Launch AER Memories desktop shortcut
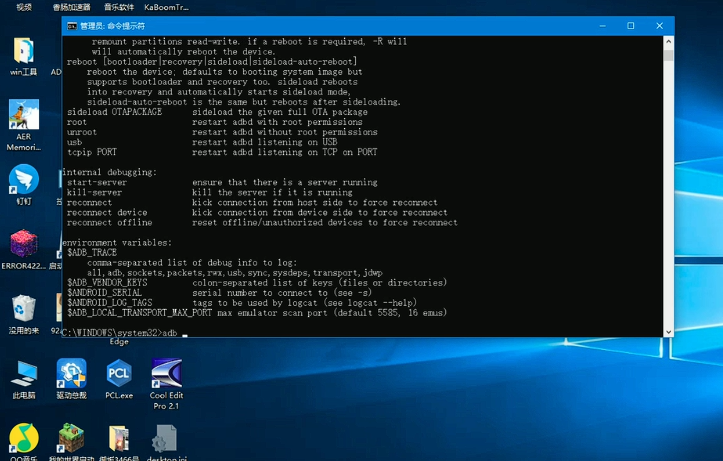The image size is (723, 461). point(24,114)
